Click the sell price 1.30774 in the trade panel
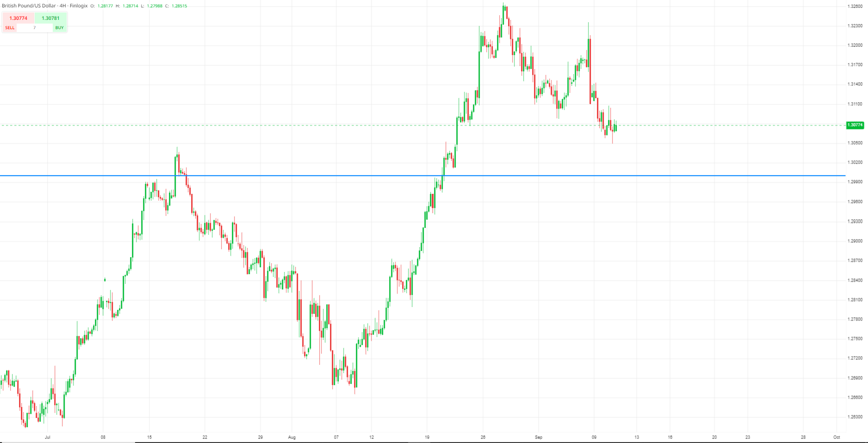868x443 pixels. [19, 18]
